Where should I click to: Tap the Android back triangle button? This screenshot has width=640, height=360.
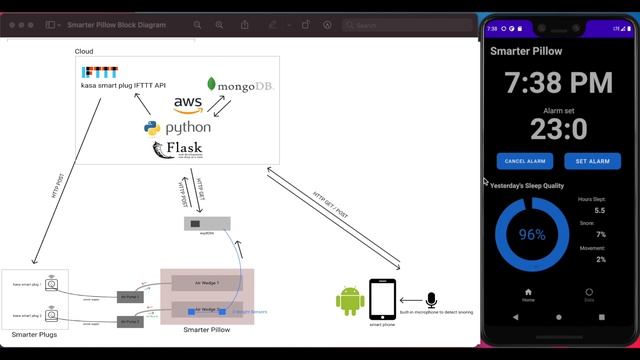pyautogui.click(x=516, y=317)
